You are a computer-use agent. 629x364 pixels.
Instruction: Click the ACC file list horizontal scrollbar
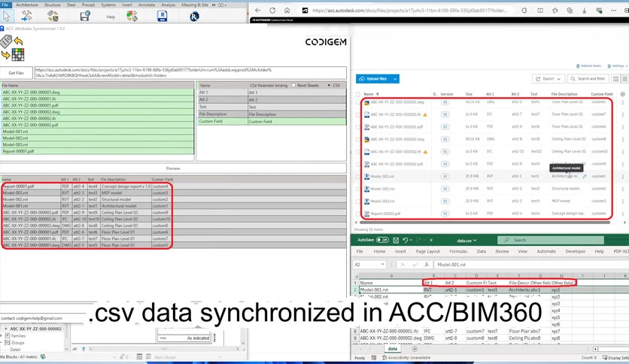tap(485, 222)
